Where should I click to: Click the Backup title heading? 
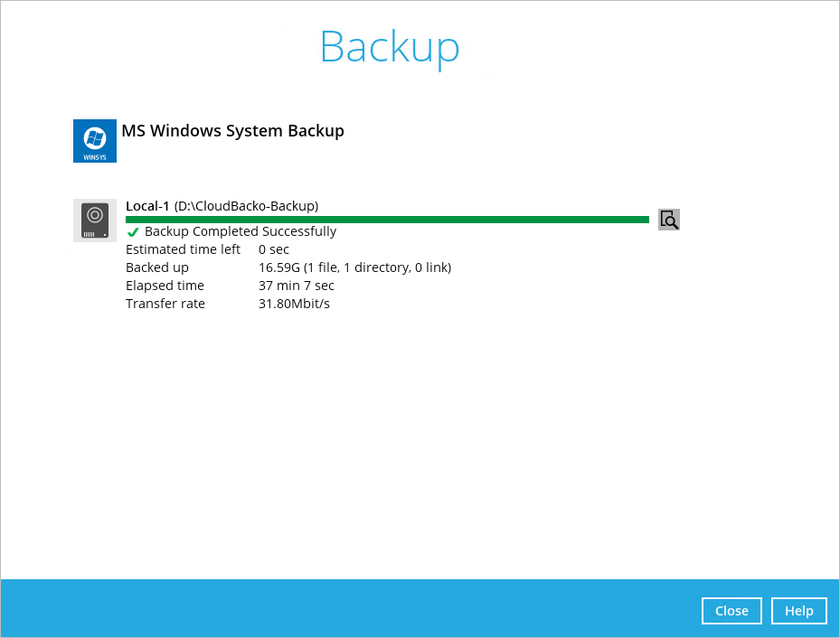pos(389,47)
